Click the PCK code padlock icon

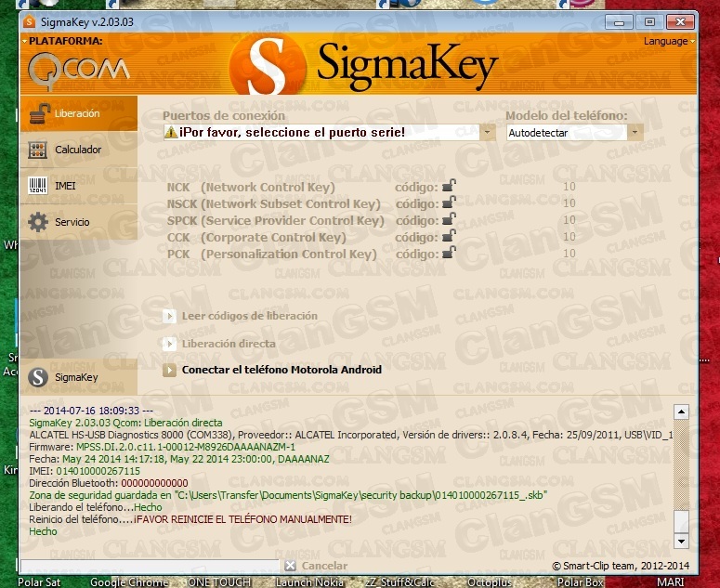point(449,253)
